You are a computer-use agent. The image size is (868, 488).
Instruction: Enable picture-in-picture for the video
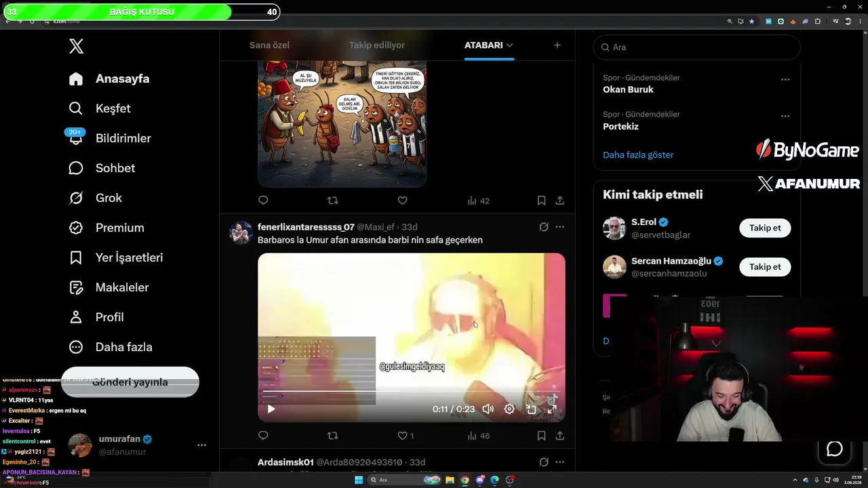tap(531, 409)
